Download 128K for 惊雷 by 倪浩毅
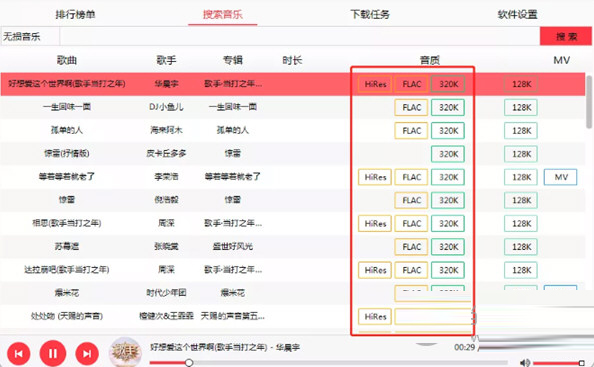Viewport: 594px width, 367px height. click(x=521, y=200)
